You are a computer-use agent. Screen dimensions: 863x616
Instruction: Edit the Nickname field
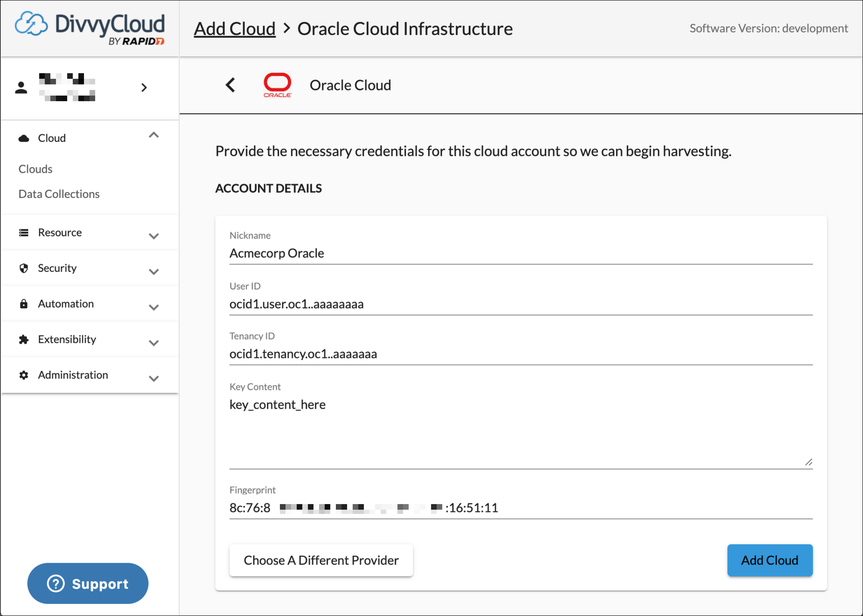521,253
